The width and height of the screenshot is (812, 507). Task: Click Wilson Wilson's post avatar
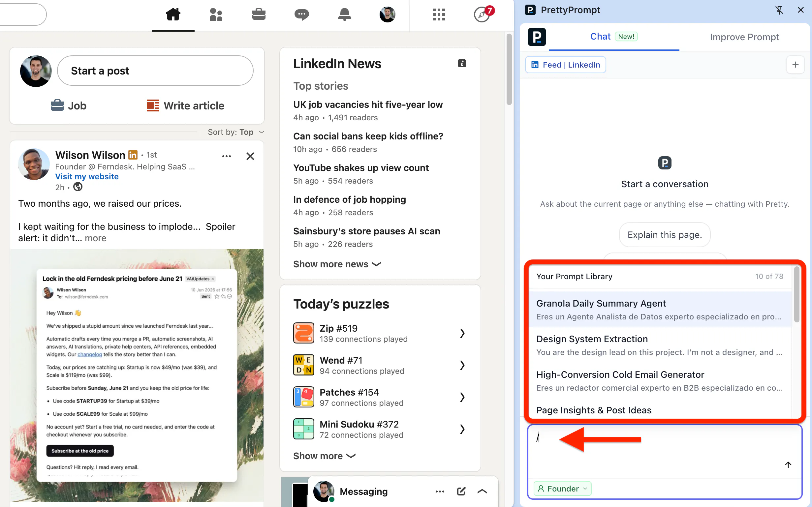[34, 164]
